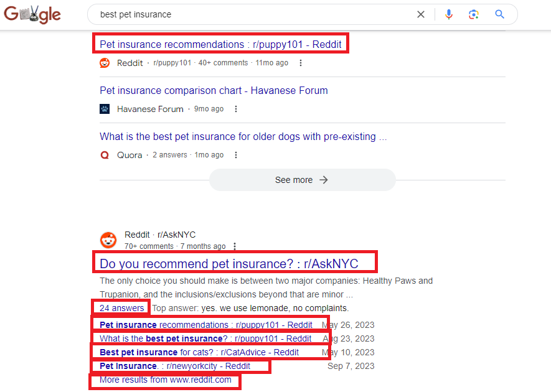Viewport: 551px width, 392px height.
Task: Click the '70+ comments' text
Action: [149, 246]
